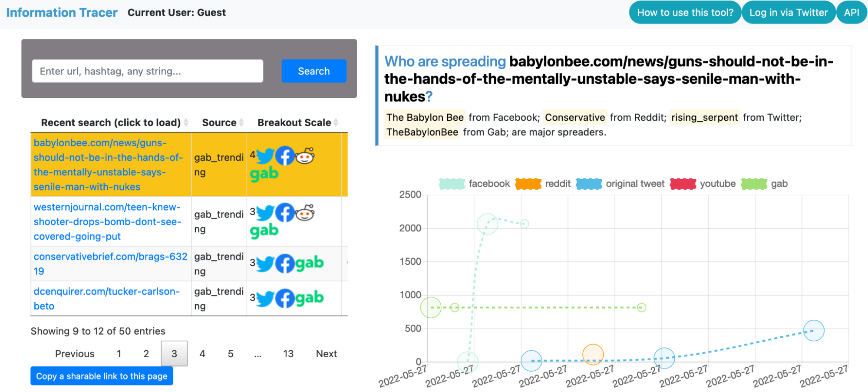Go to the Next results page

(x=326, y=354)
